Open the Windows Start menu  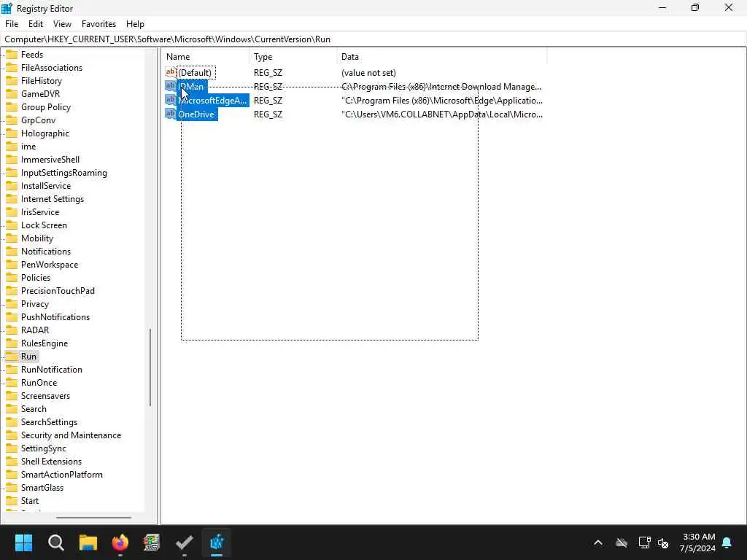(x=23, y=542)
